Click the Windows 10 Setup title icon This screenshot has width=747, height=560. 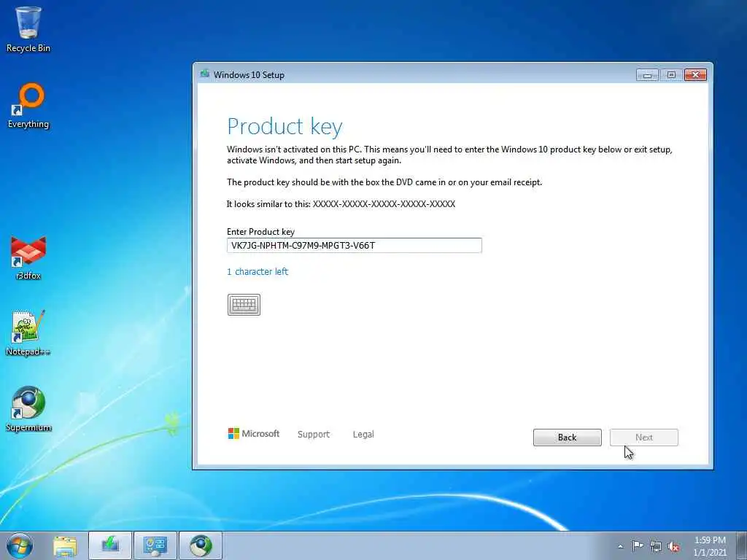[205, 74]
